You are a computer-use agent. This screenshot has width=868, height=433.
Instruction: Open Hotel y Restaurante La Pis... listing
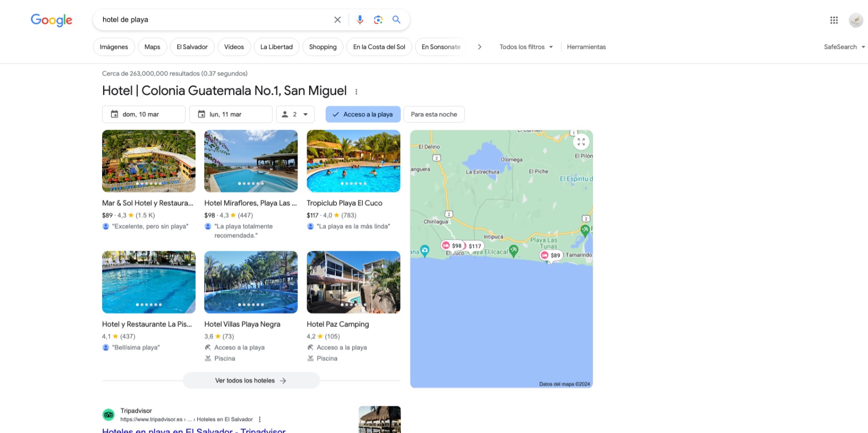point(147,325)
